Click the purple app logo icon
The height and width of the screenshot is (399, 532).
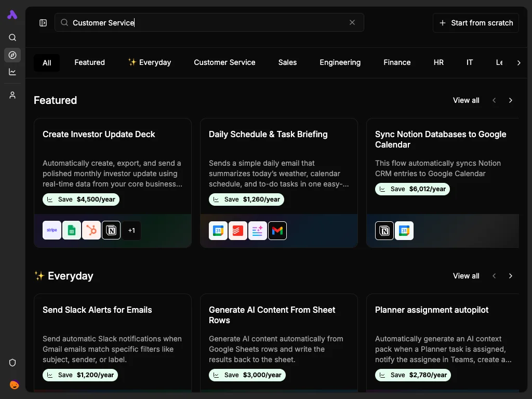coord(12,15)
